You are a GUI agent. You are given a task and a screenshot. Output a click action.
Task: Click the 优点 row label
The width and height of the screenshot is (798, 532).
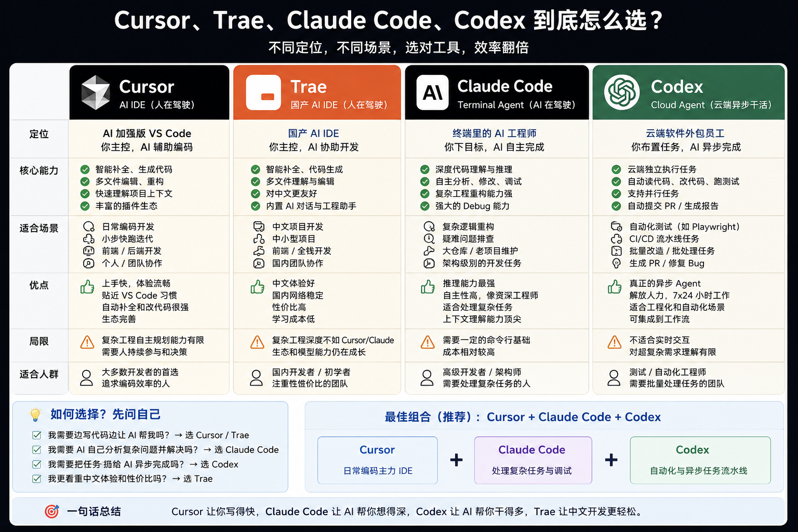click(x=39, y=285)
